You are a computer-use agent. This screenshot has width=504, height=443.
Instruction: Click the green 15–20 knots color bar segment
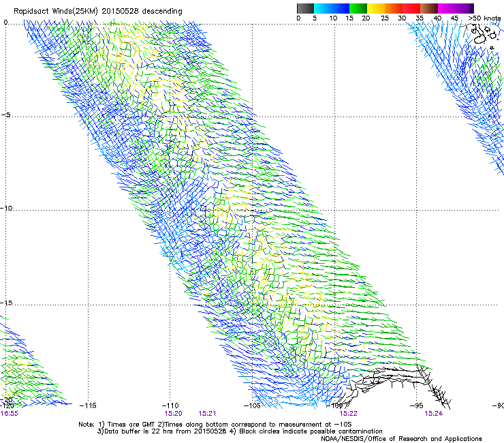pos(358,8)
